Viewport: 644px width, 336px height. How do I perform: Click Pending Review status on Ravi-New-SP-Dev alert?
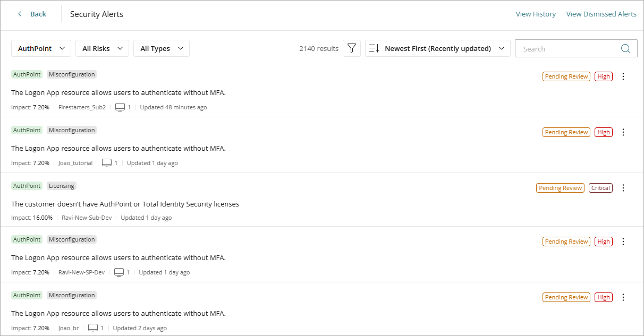pyautogui.click(x=566, y=242)
